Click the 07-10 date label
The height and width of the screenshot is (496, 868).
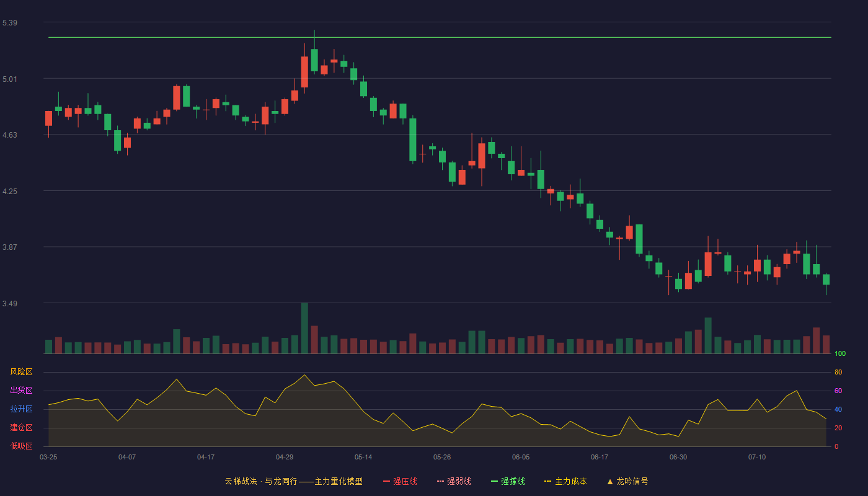(x=757, y=457)
